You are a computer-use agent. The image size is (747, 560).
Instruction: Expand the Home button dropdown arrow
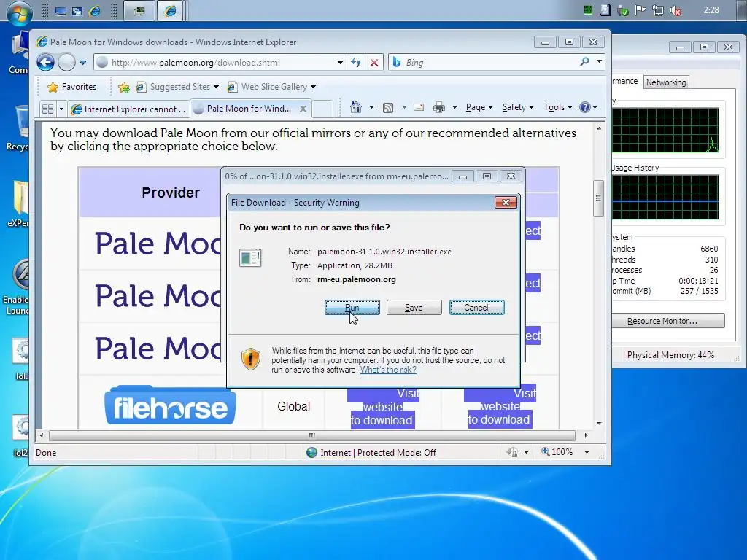(371, 107)
